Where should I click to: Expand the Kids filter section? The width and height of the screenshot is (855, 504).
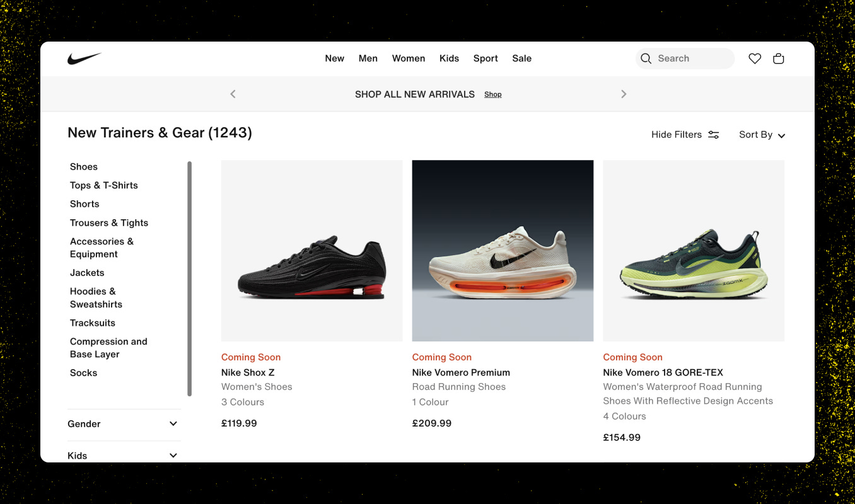coord(124,455)
